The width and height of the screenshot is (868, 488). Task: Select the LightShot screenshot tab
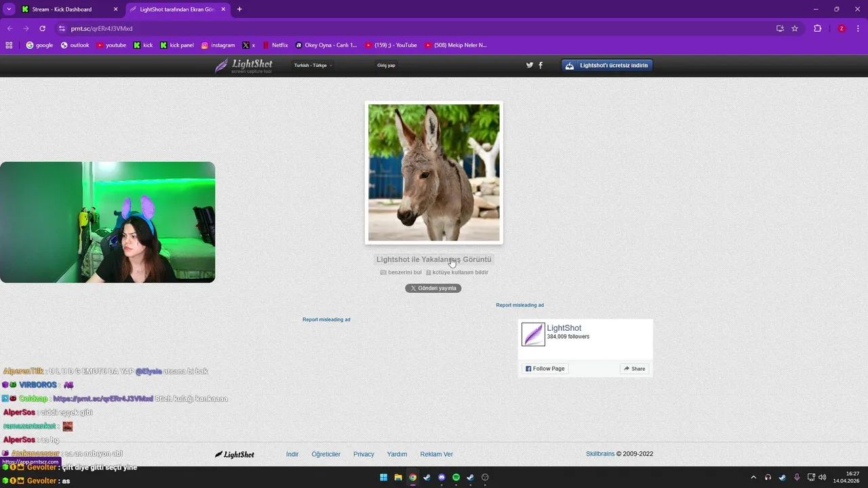click(x=176, y=9)
